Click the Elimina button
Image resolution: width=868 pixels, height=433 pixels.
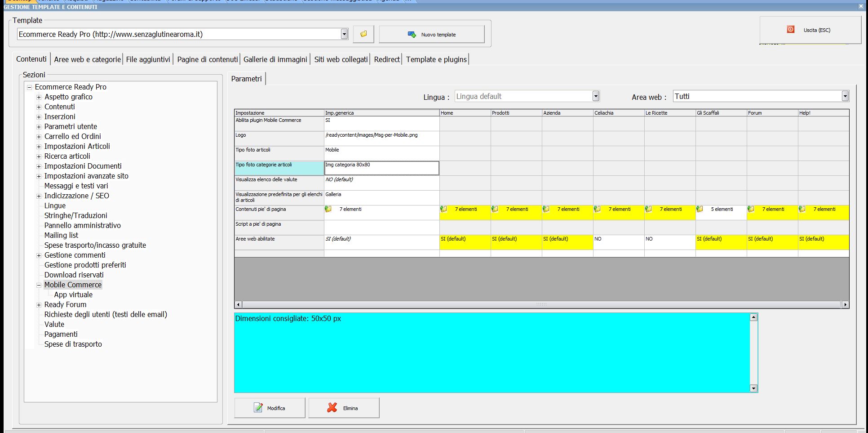(x=344, y=408)
